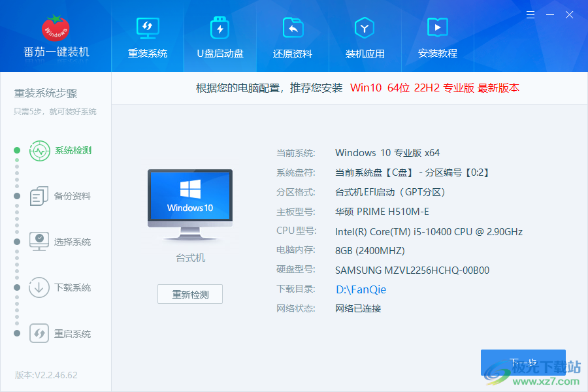588x392 pixels.
Task: Open the hamburger menu in title bar
Action: pos(531,14)
